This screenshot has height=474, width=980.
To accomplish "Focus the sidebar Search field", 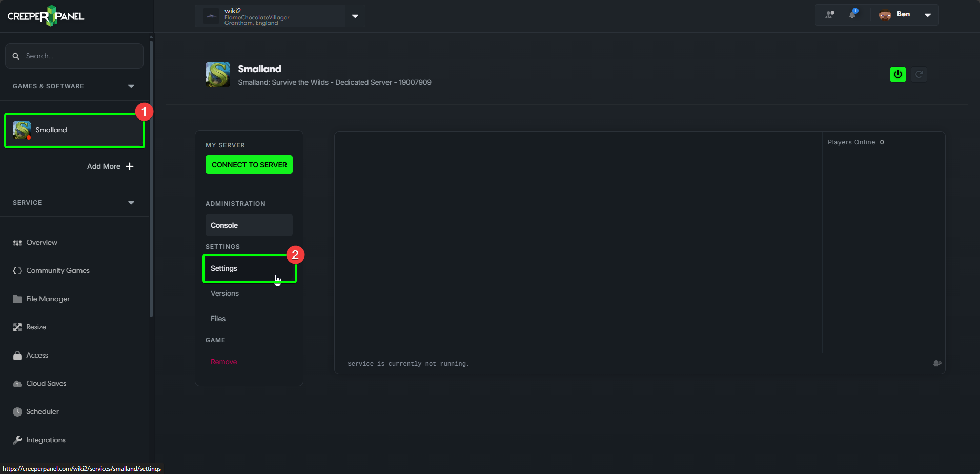I will coord(74,56).
